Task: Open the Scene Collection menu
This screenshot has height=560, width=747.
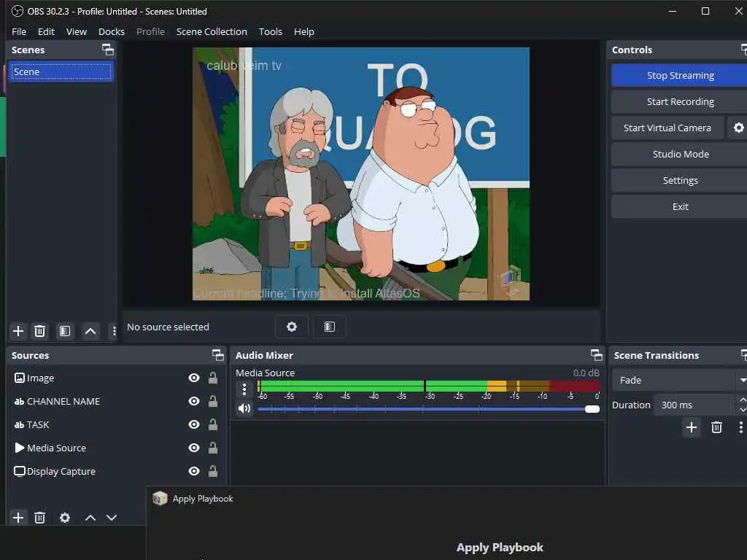Action: pyautogui.click(x=212, y=31)
